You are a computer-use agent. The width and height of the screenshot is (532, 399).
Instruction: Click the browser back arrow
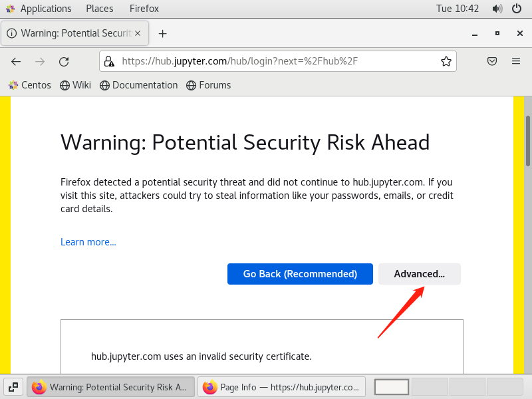(x=16, y=61)
